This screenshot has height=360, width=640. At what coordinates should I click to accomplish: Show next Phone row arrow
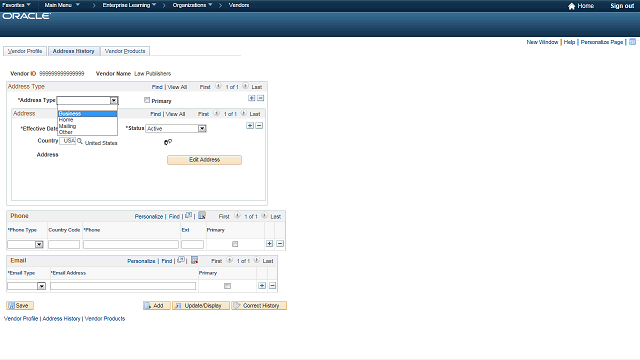click(x=264, y=216)
